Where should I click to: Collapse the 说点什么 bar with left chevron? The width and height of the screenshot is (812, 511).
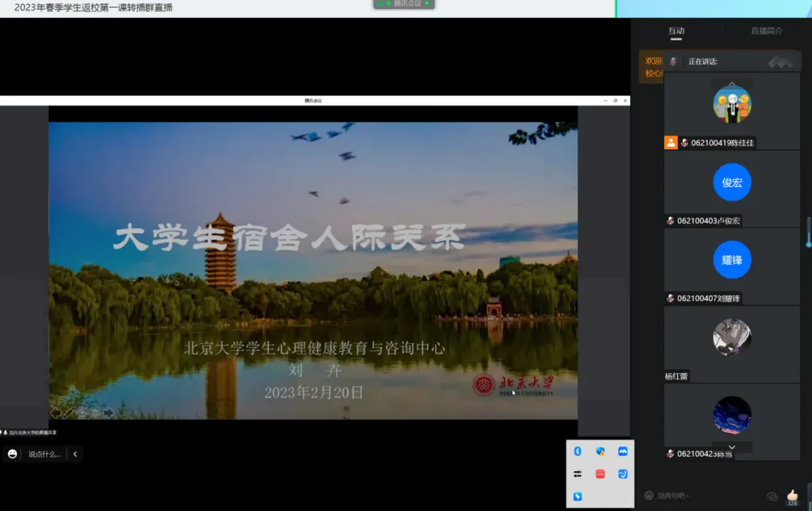(x=74, y=454)
